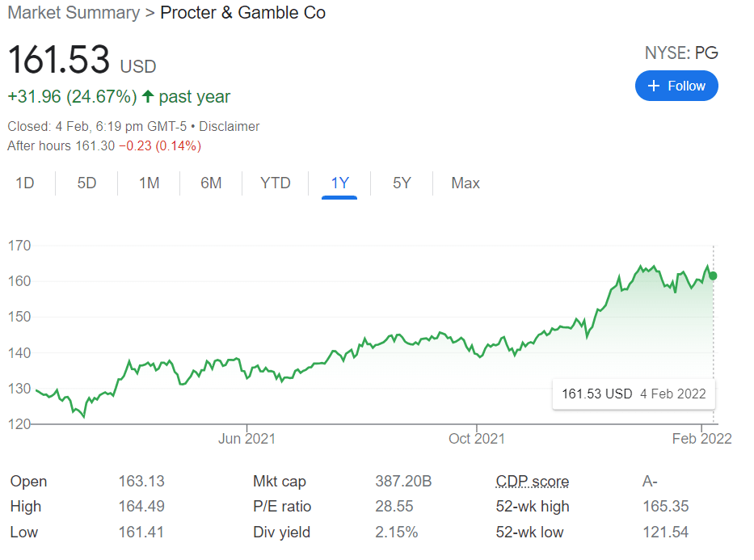Image resolution: width=754 pixels, height=560 pixels.
Task: Click the Feb 2022 axis label
Action: pos(701,439)
